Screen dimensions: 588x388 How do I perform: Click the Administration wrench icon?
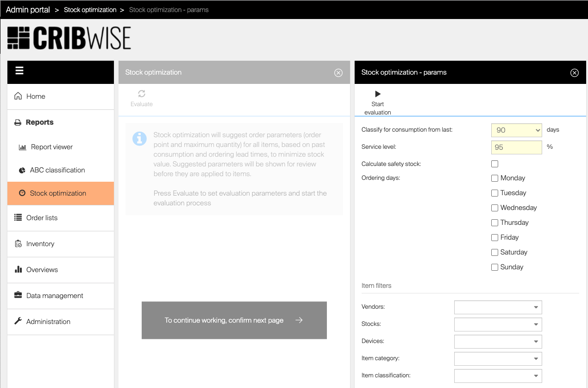(18, 321)
